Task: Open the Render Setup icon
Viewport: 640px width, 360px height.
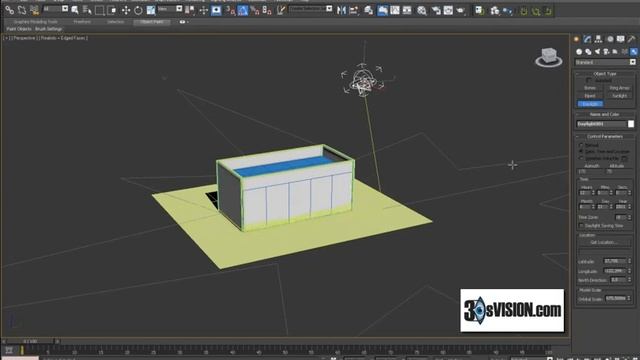Action: pos(436,10)
